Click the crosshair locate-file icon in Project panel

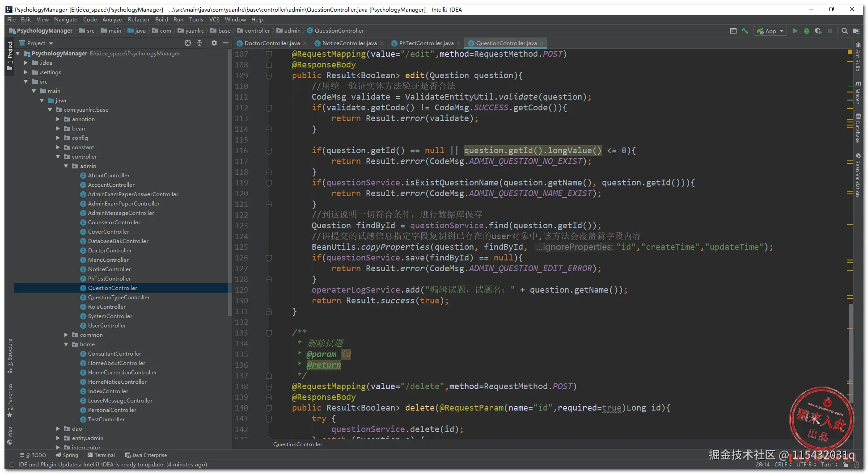click(188, 43)
